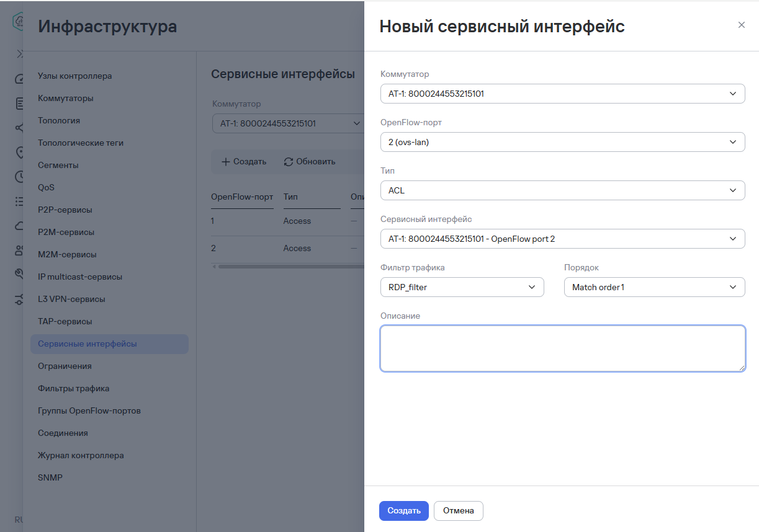Click the OpenFlow port 1 table cell
Screen dimensions: 759x532
[x=213, y=221]
